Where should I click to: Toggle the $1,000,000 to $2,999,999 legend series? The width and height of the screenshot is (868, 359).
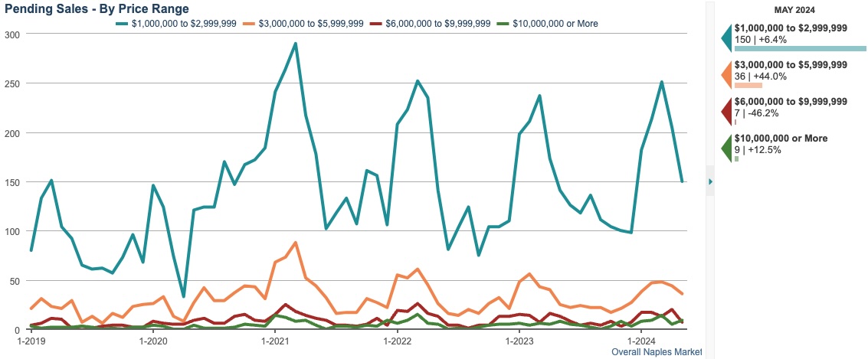(x=177, y=23)
